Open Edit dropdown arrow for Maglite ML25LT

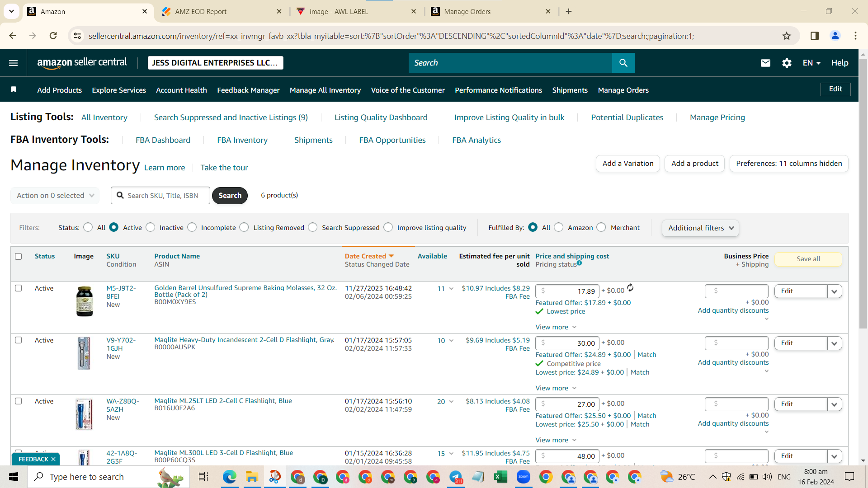tap(835, 404)
